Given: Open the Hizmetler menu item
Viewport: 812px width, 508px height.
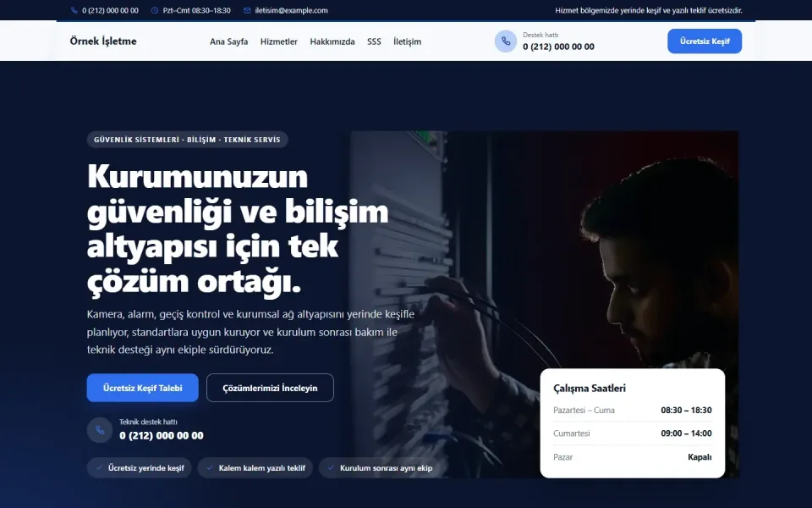Looking at the screenshot, I should pos(278,41).
